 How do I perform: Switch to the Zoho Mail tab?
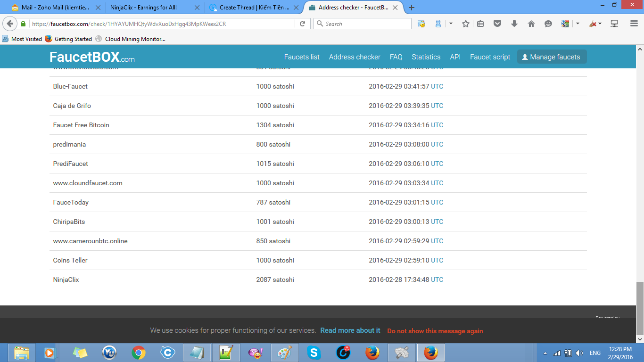click(x=55, y=8)
